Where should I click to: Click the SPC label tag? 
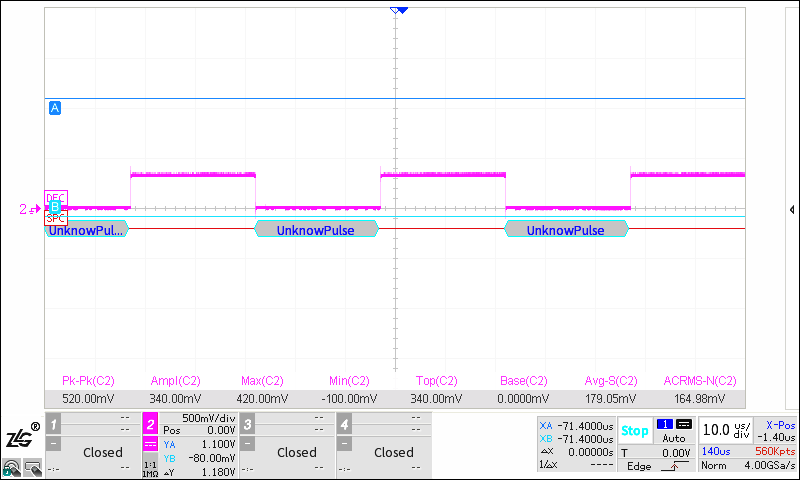click(x=56, y=219)
